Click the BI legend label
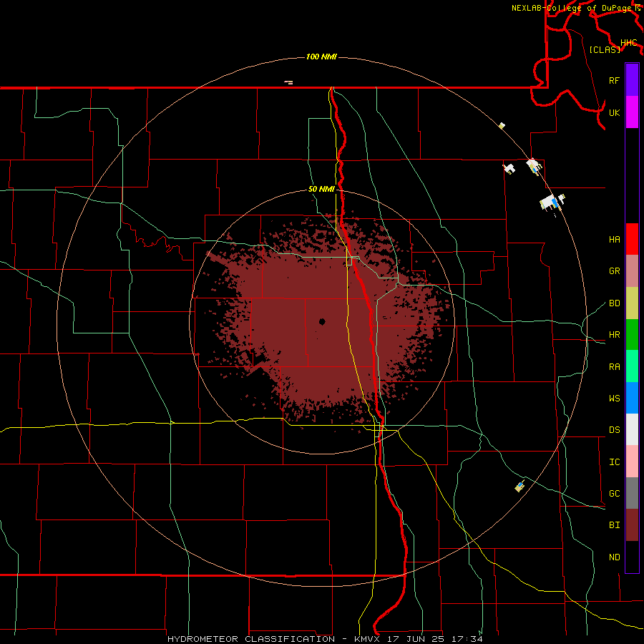 click(x=614, y=525)
